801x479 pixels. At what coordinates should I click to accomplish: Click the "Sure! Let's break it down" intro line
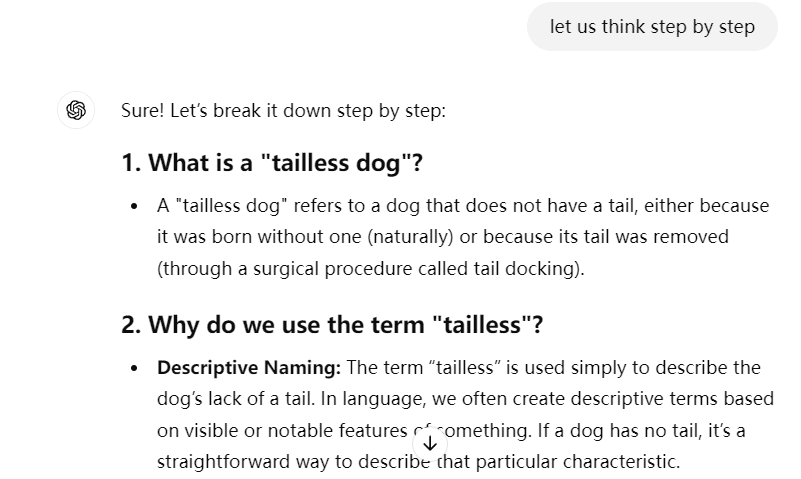tap(284, 111)
